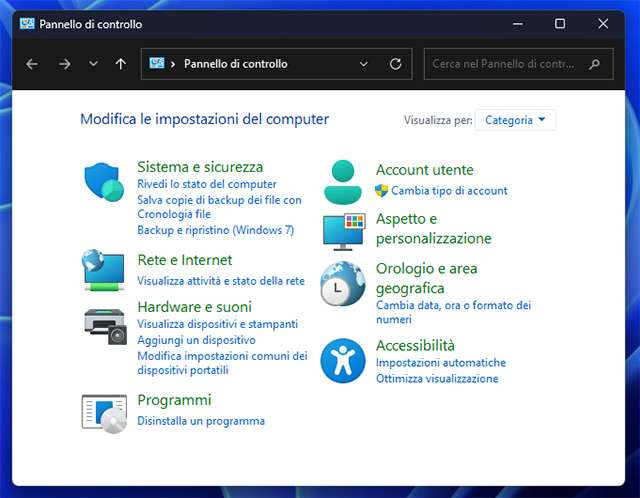Open Visualizza dispositivi e stampanti
Viewport: 640px width, 498px height.
pos(218,324)
